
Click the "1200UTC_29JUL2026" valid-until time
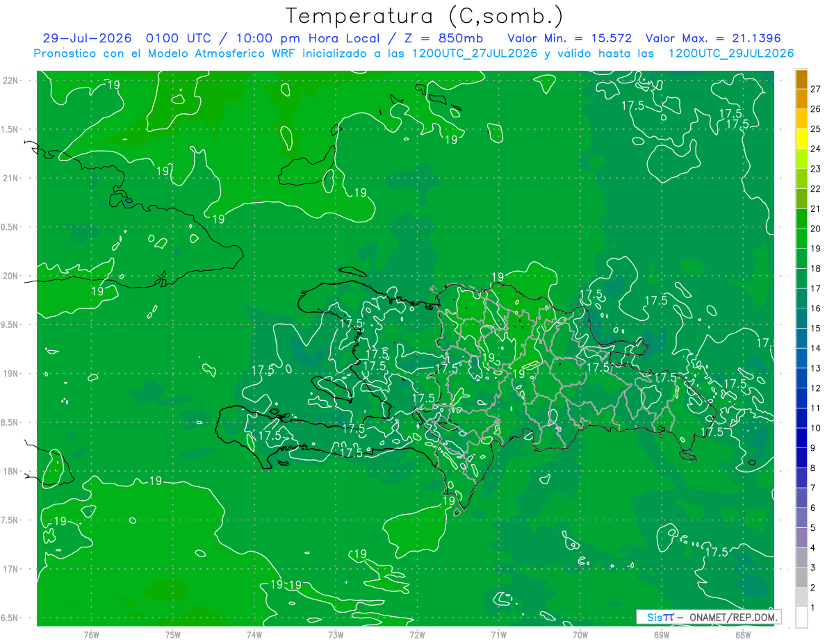pos(731,53)
